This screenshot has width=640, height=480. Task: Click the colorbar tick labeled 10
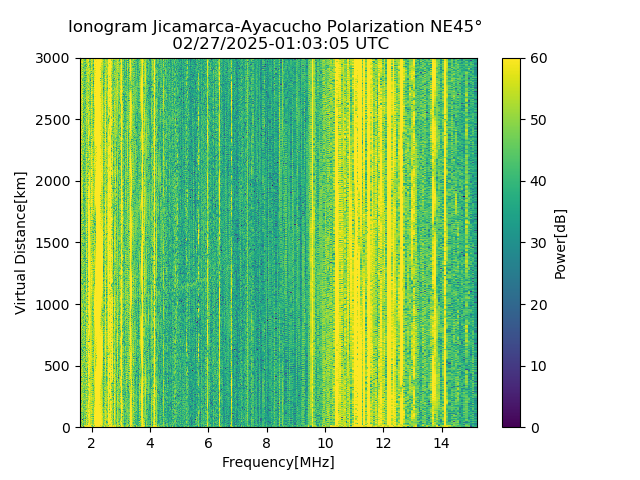point(538,366)
